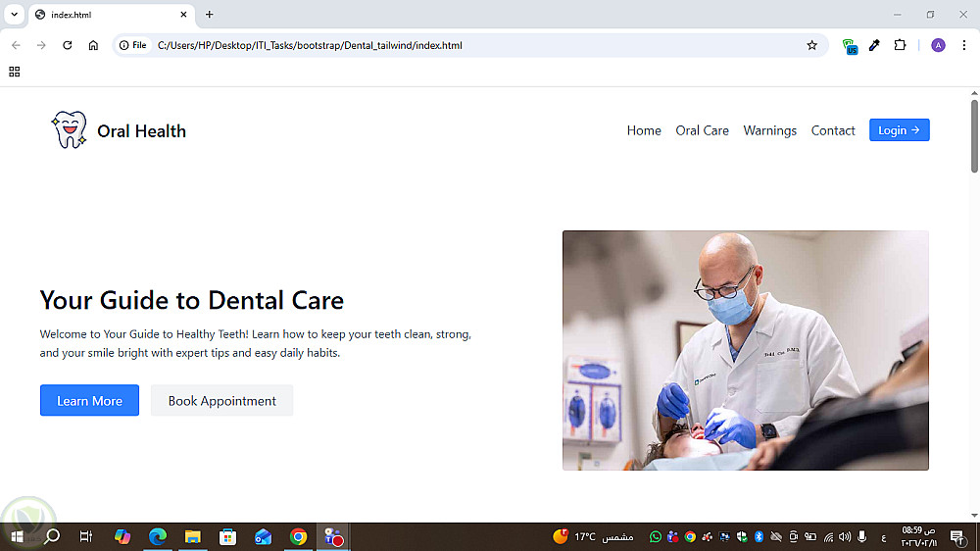Click the Book Appointment button
This screenshot has width=980, height=551.
point(221,400)
